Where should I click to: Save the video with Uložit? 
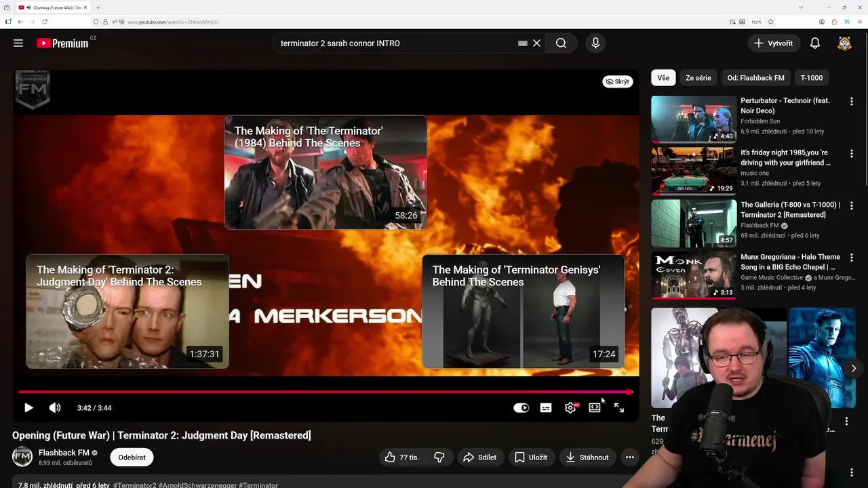pyautogui.click(x=531, y=457)
